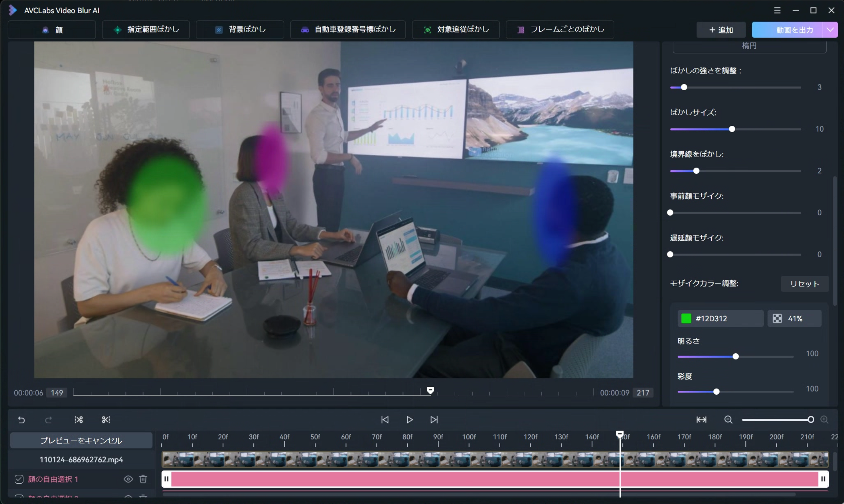Image resolution: width=844 pixels, height=504 pixels.
Task: Expand the 動画を出力 dropdown arrow
Action: [830, 30]
